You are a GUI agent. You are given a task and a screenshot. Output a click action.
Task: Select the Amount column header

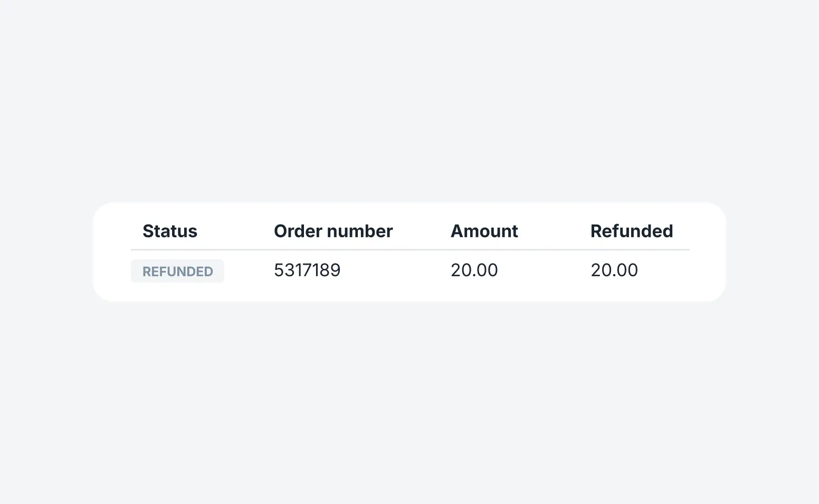[484, 231]
